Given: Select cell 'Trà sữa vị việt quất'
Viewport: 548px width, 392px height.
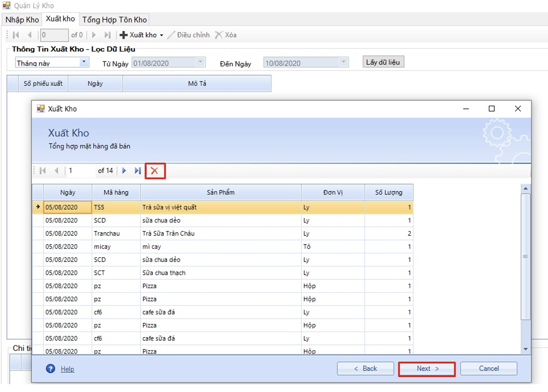Looking at the screenshot, I should tap(221, 207).
